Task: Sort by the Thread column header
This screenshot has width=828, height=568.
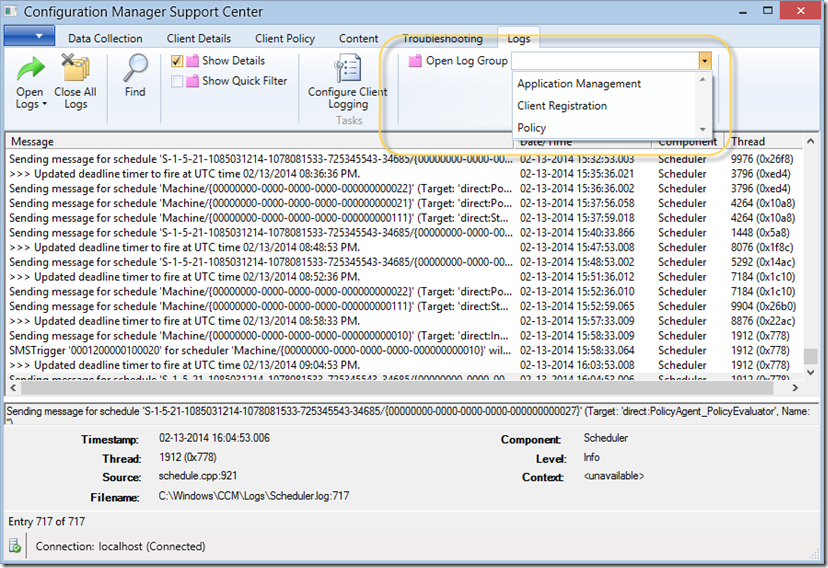Action: click(764, 141)
